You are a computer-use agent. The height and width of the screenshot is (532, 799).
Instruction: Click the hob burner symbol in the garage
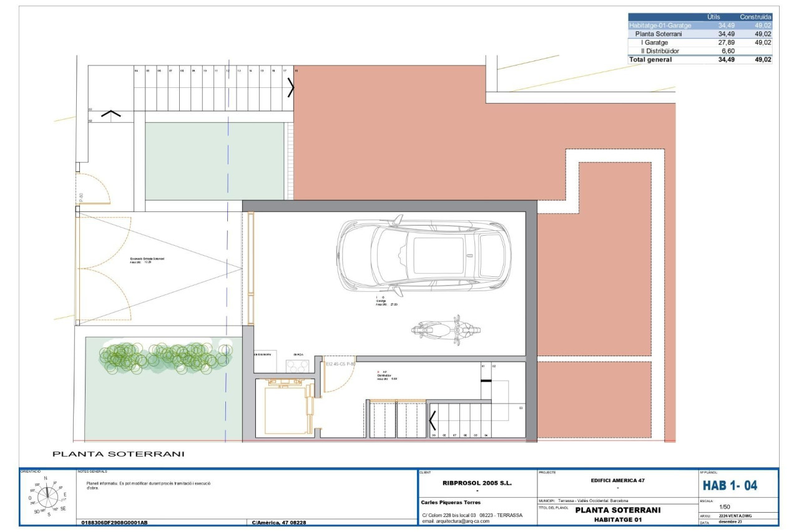click(x=296, y=365)
